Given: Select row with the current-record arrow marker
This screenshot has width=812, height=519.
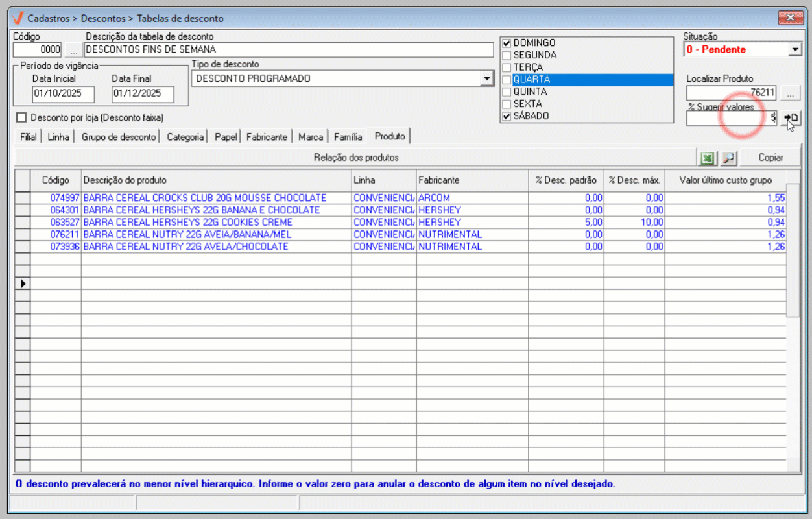Looking at the screenshot, I should point(23,284).
